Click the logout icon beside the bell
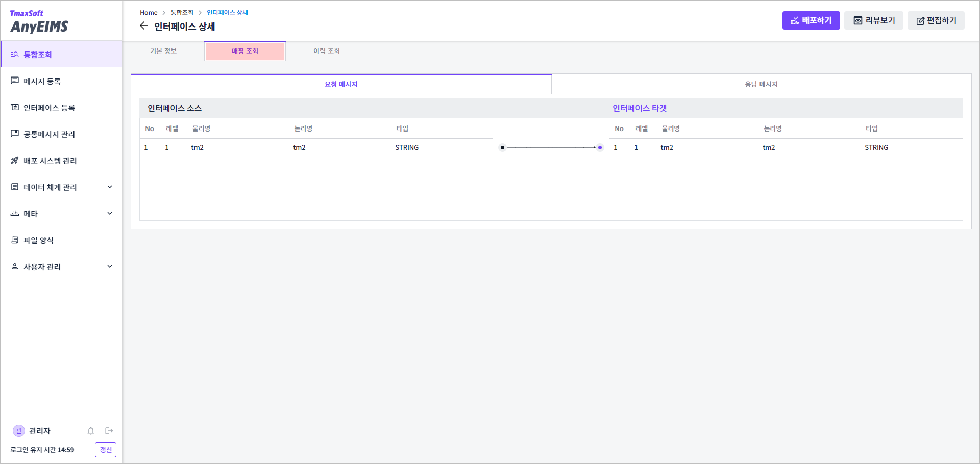The image size is (980, 464). pyautogui.click(x=109, y=431)
